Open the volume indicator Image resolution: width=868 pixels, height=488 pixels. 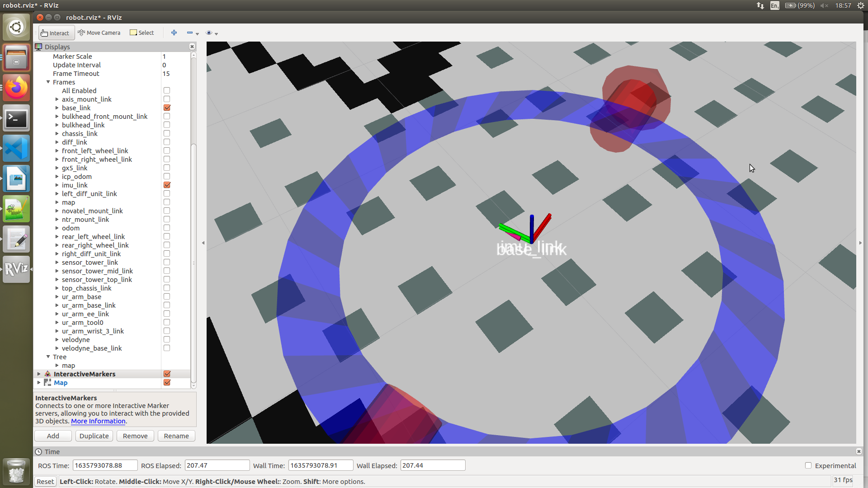coord(824,5)
